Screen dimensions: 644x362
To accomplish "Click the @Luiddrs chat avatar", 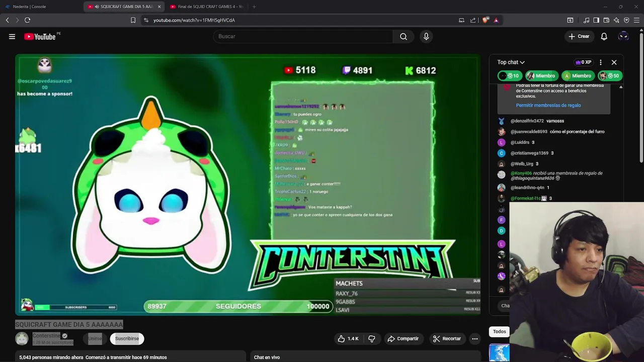I will coord(501,142).
